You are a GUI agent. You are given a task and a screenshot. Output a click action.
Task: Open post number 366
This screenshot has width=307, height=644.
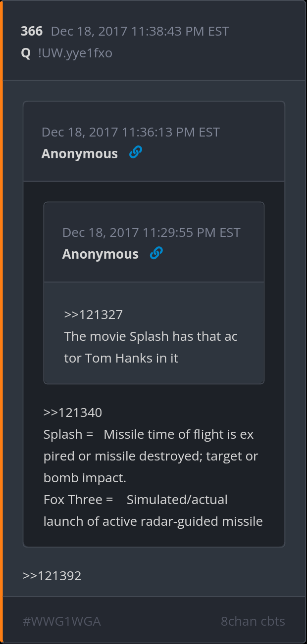point(32,31)
